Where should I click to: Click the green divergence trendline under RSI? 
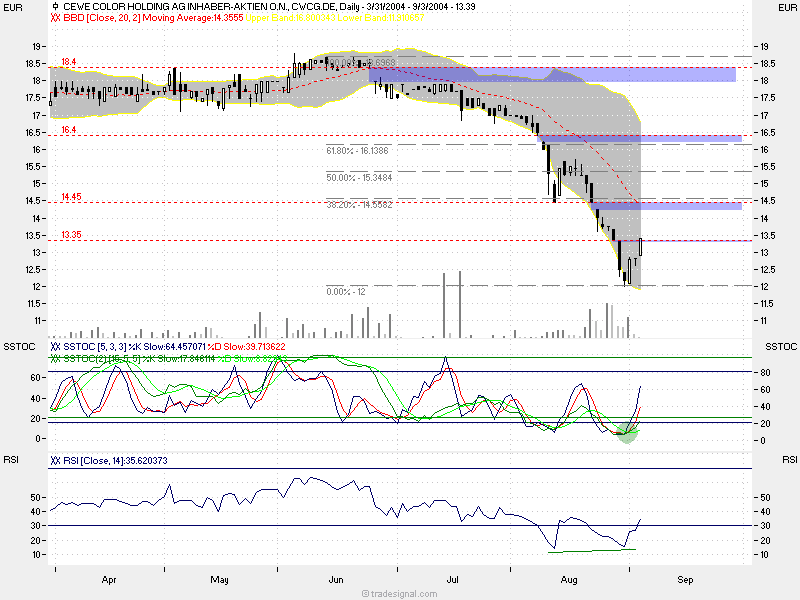[x=592, y=551]
